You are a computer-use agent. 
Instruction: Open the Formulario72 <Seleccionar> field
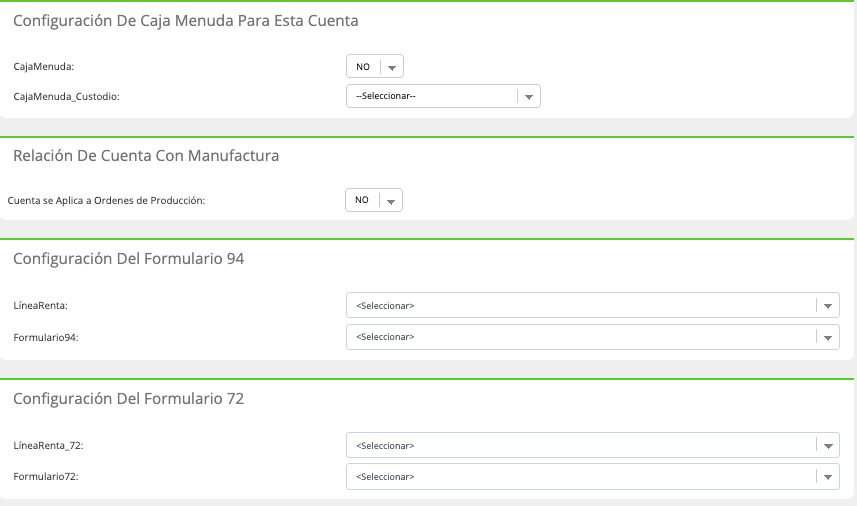click(x=593, y=476)
